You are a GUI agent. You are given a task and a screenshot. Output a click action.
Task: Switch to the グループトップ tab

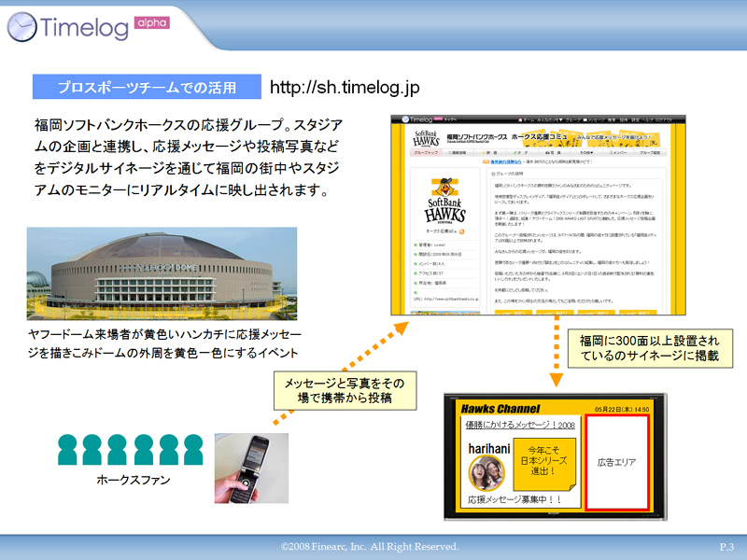(427, 151)
